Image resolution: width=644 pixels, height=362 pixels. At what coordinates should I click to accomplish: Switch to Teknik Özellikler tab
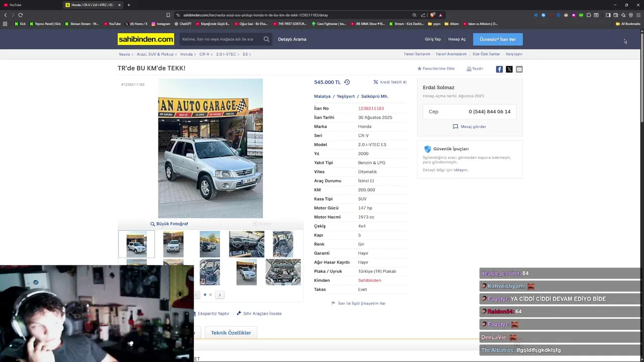[x=231, y=333]
